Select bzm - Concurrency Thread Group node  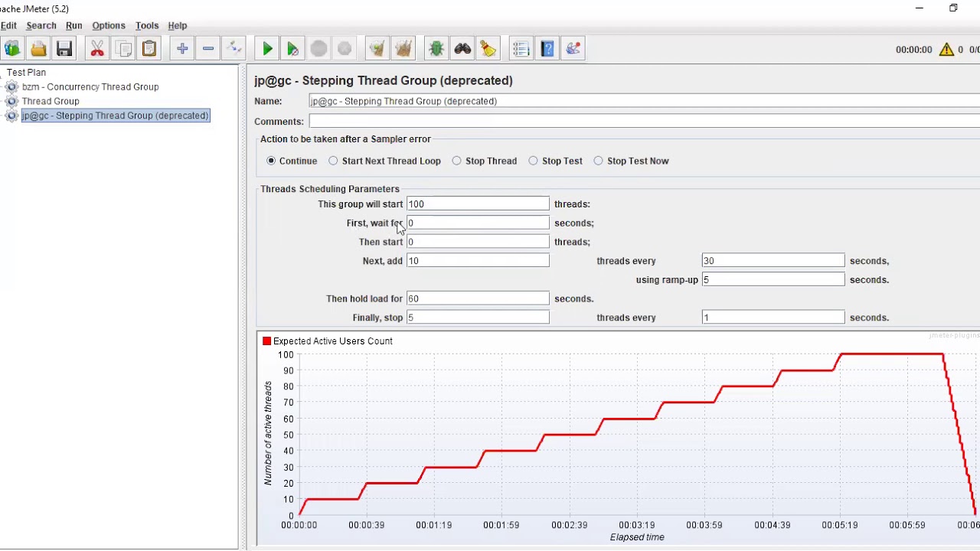pos(90,86)
